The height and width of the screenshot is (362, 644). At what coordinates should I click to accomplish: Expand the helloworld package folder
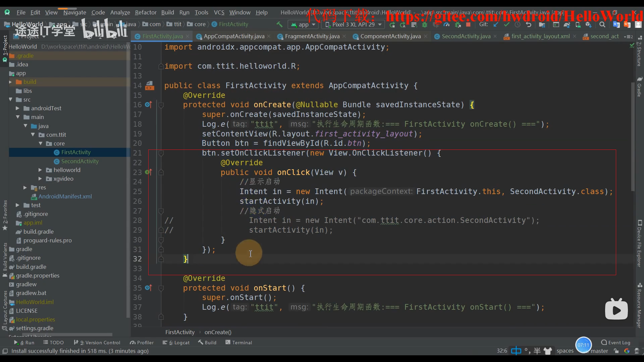(x=40, y=170)
